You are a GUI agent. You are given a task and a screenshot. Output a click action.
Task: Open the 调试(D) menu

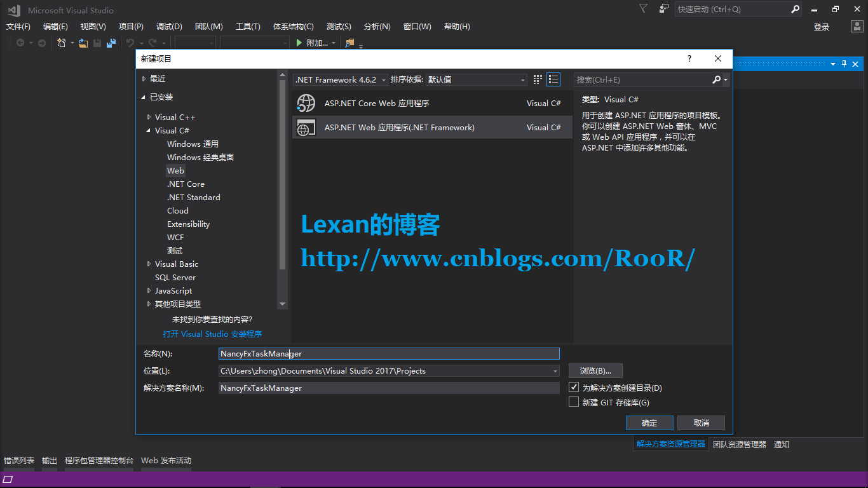click(169, 27)
